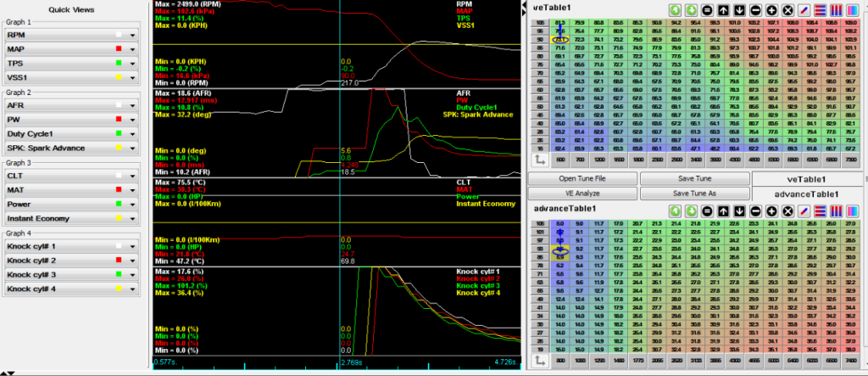The height and width of the screenshot is (376, 868).
Task: Open the MAT field dropdown arrow
Action: (x=133, y=190)
